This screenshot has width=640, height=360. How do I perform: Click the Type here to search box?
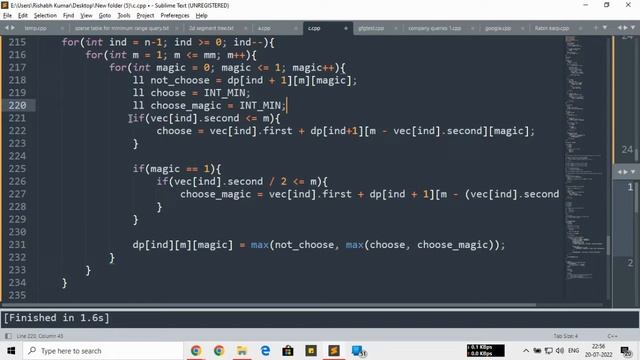click(x=103, y=351)
